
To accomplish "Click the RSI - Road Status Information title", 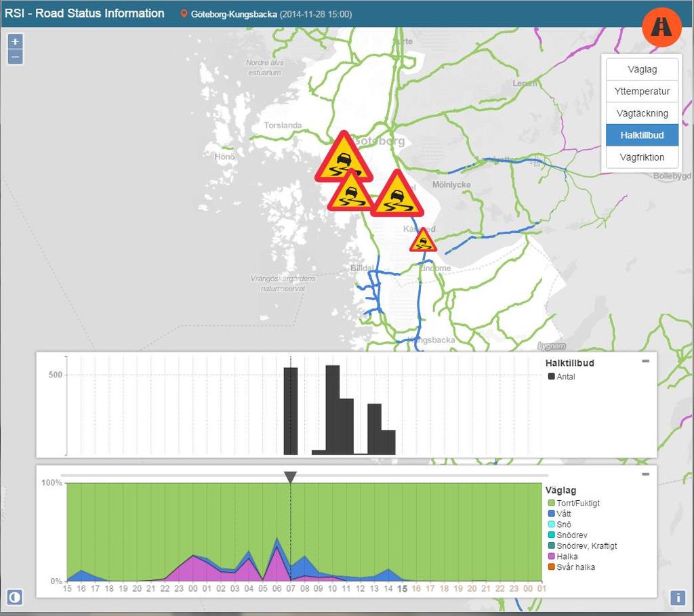I will [85, 14].
